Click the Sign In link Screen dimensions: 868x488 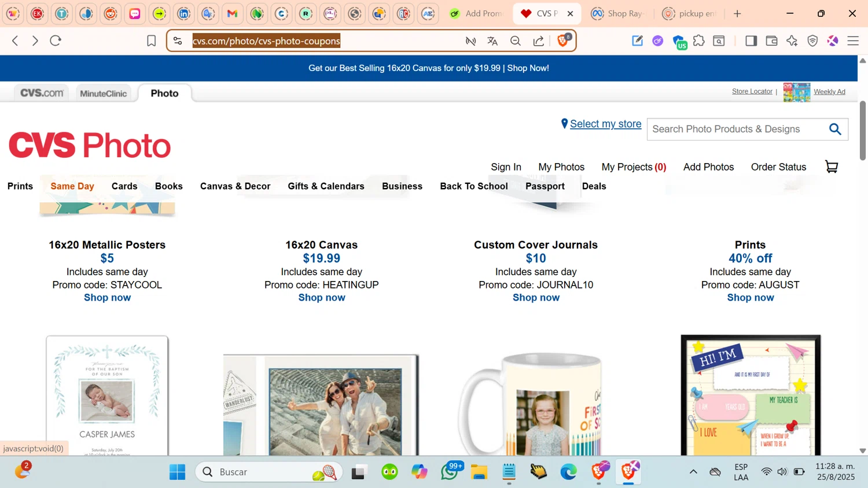pos(506,167)
